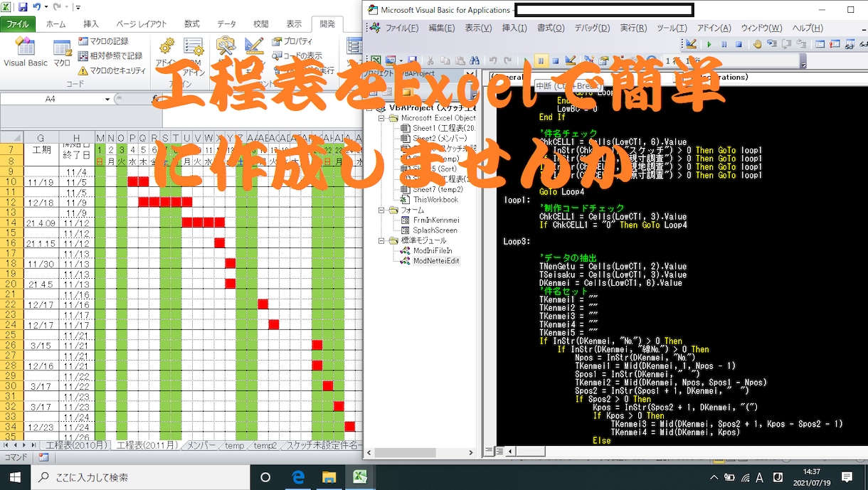The width and height of the screenshot is (868, 490).
Task: Click the Cut scissors icon in VBA toolbar
Action: coord(430,60)
